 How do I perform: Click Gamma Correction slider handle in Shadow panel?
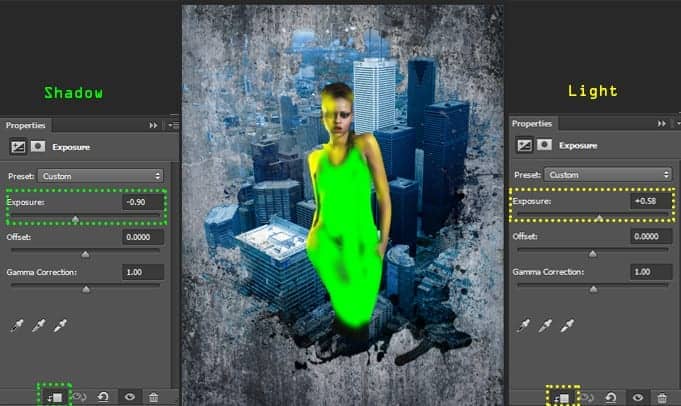86,289
